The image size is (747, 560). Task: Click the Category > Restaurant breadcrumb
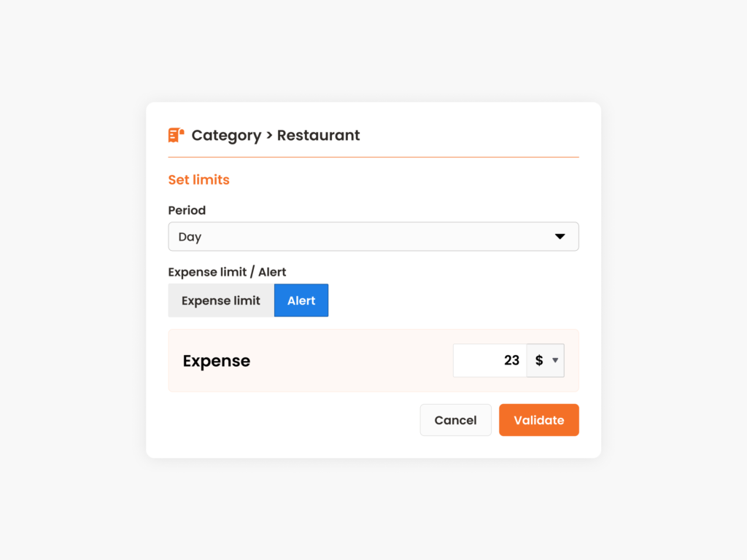point(275,135)
